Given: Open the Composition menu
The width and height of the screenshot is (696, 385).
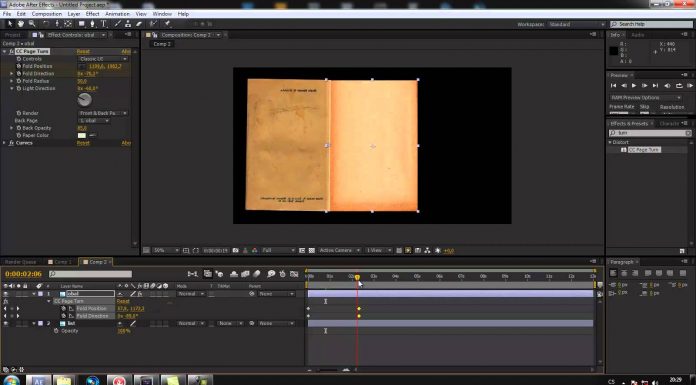Looking at the screenshot, I should (47, 14).
